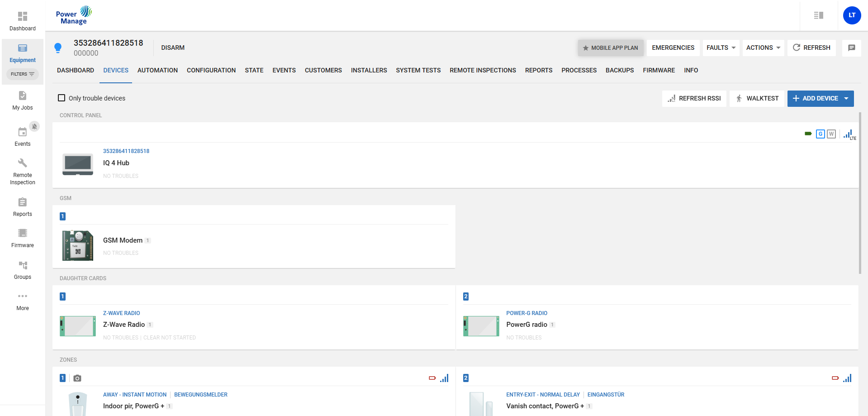
Task: Click the muted notifications bell icon
Action: (x=34, y=126)
